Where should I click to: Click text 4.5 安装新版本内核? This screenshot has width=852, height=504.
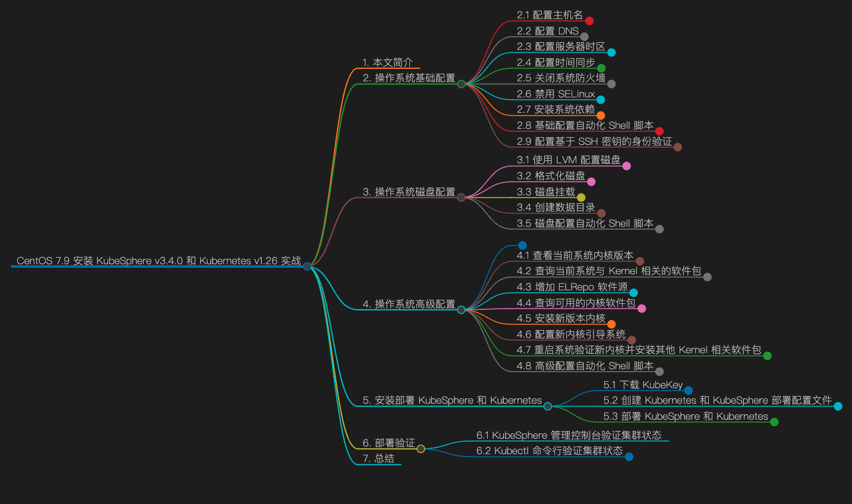click(561, 318)
